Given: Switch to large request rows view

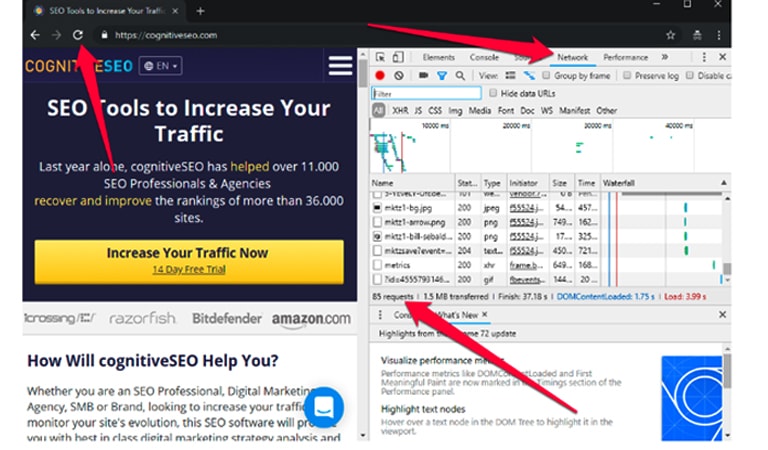Looking at the screenshot, I should pyautogui.click(x=510, y=75).
